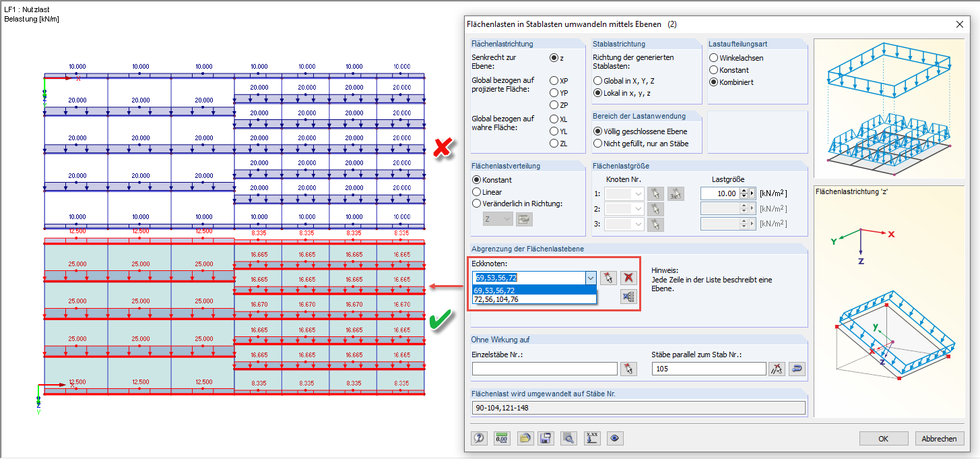980x459 pixels.
Task: Click the Lastgröße 10.00 value field
Action: tap(720, 193)
